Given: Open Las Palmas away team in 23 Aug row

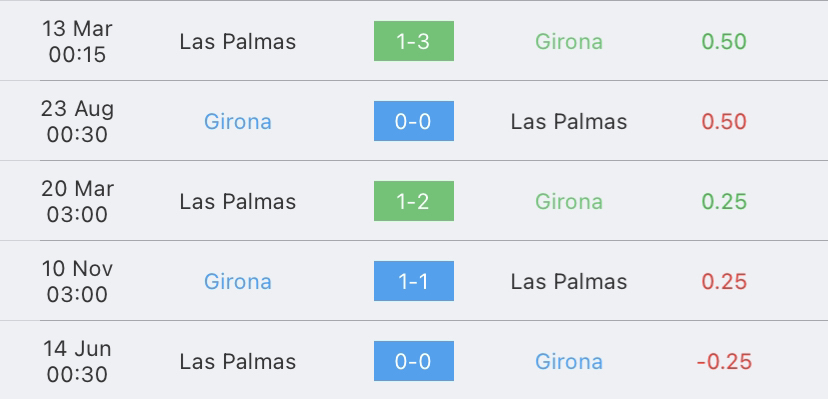Looking at the screenshot, I should click(569, 122).
